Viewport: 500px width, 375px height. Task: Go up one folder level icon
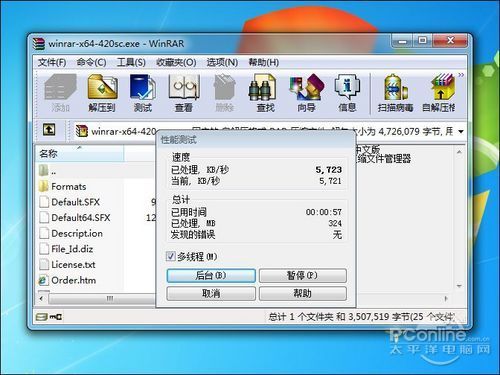tap(49, 129)
